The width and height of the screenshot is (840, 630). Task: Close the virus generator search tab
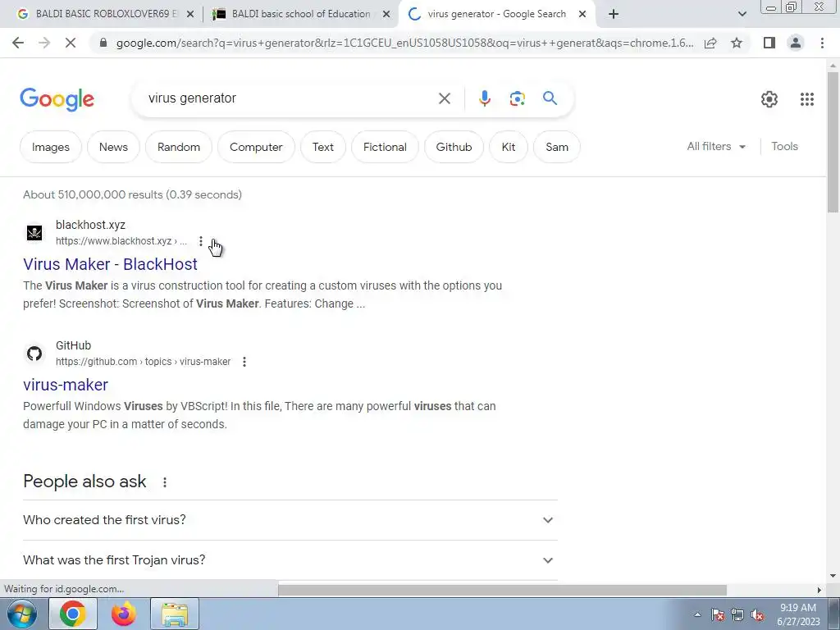[582, 15]
